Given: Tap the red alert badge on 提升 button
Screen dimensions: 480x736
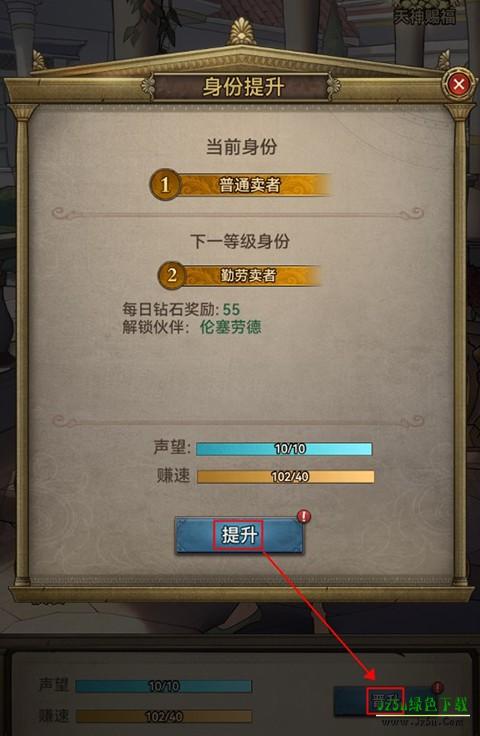Looking at the screenshot, I should pyautogui.click(x=304, y=516).
